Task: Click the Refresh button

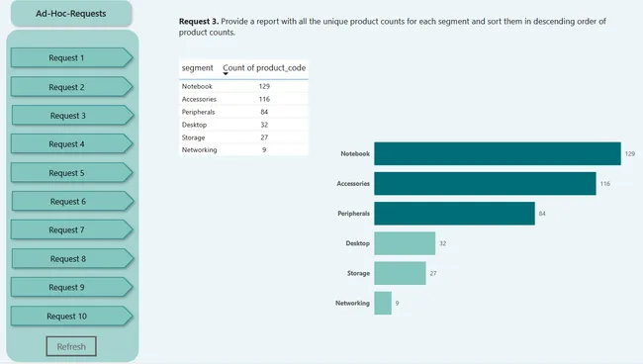Action: click(71, 346)
